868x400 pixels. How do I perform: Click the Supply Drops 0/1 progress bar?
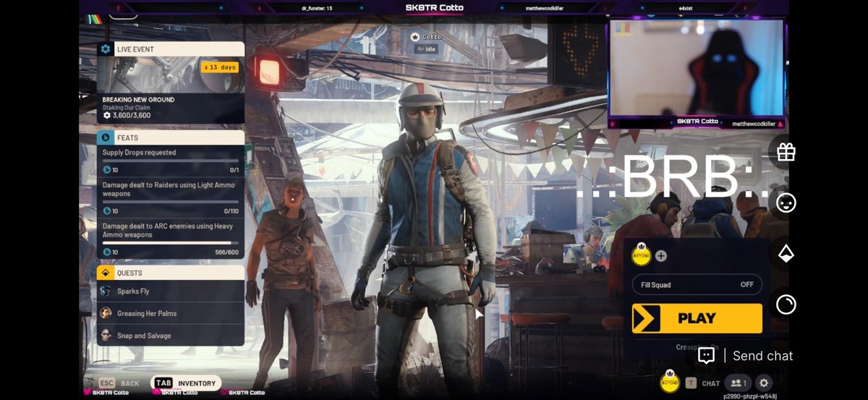[171, 161]
